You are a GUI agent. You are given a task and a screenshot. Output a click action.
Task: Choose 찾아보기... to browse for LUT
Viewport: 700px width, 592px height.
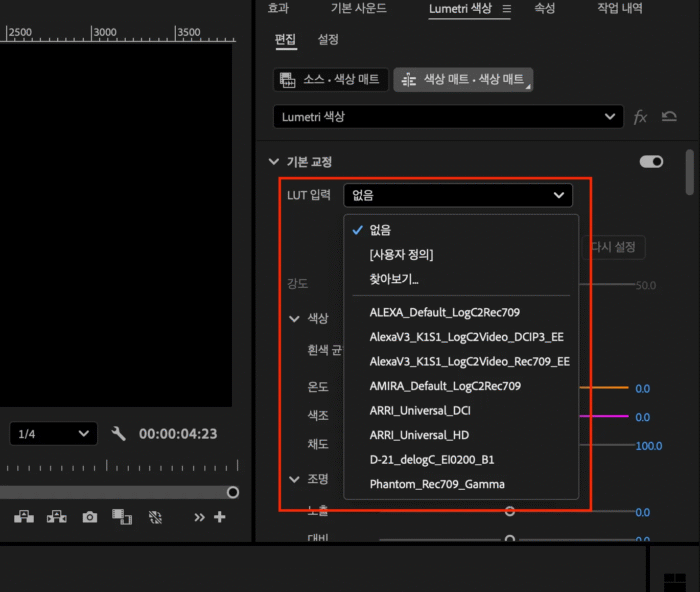click(x=394, y=279)
